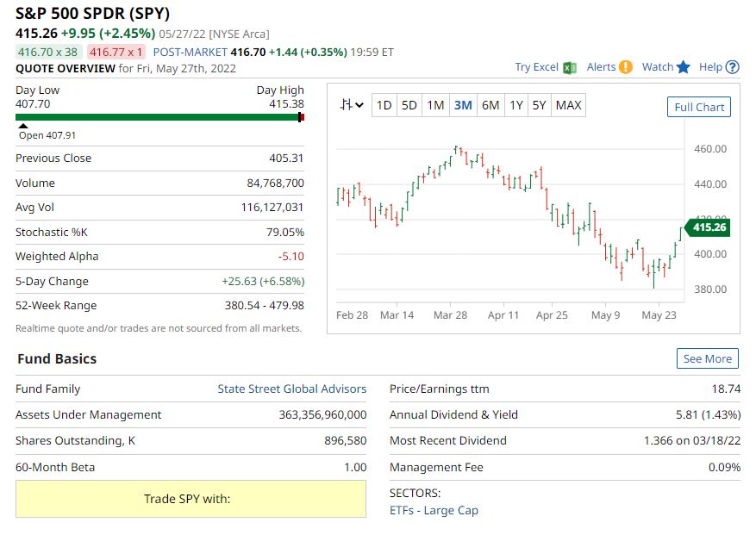Screen dimensions: 756x535
Task: Enable the 5Y timeframe
Action: [x=542, y=105]
